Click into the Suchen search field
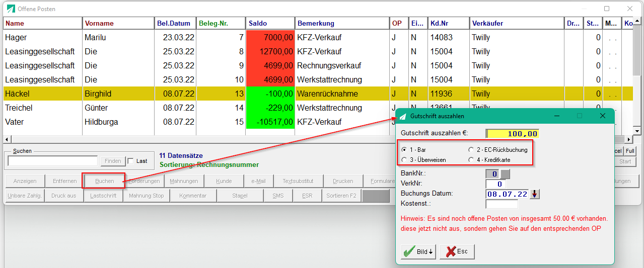This screenshot has height=268, width=644. point(53,161)
